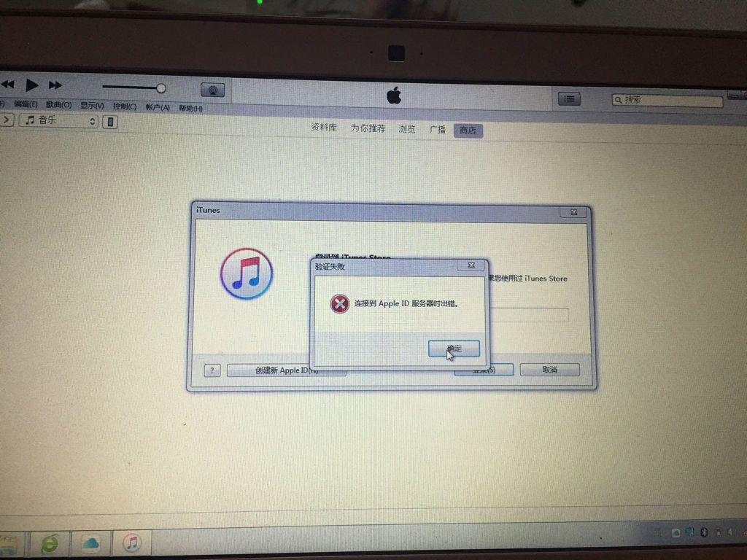The width and height of the screenshot is (747, 560).
Task: Switch to the 广播 tab
Action: [438, 130]
